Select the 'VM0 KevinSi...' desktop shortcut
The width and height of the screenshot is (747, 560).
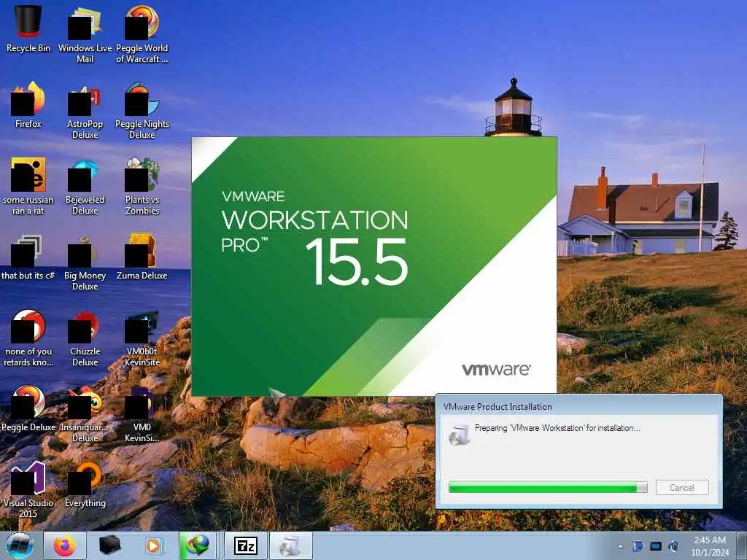click(142, 414)
